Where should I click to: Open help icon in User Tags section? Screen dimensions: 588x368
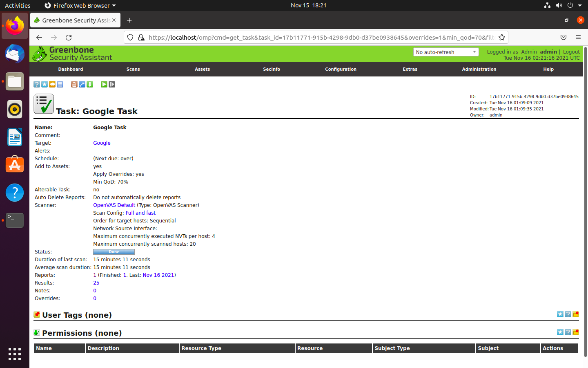(568, 314)
